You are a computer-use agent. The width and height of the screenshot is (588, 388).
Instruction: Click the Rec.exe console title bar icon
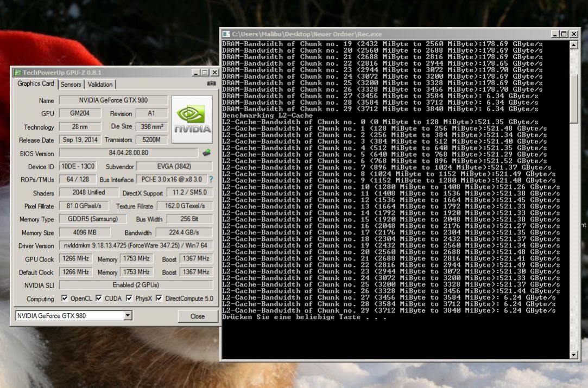[226, 34]
